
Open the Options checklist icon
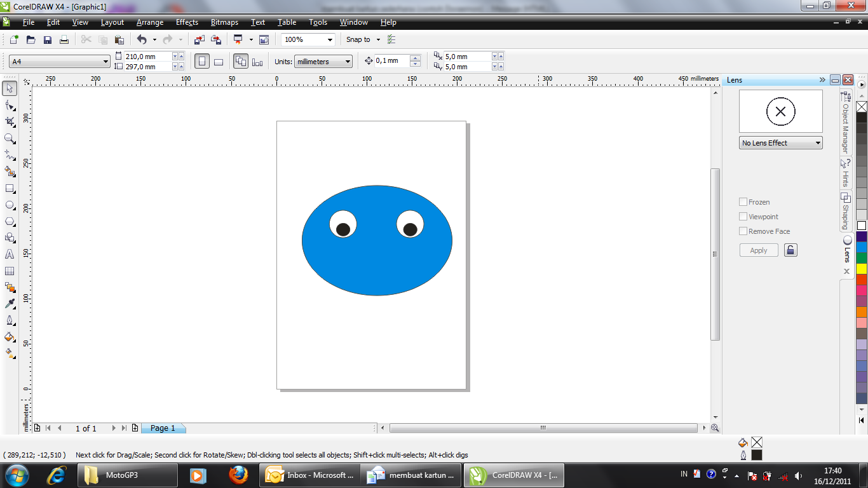click(391, 39)
